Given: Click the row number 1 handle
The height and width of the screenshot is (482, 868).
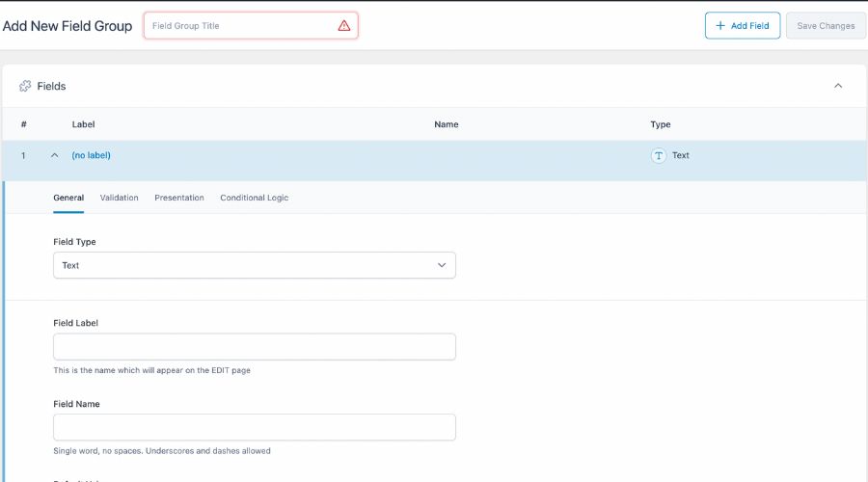Looking at the screenshot, I should pos(23,155).
